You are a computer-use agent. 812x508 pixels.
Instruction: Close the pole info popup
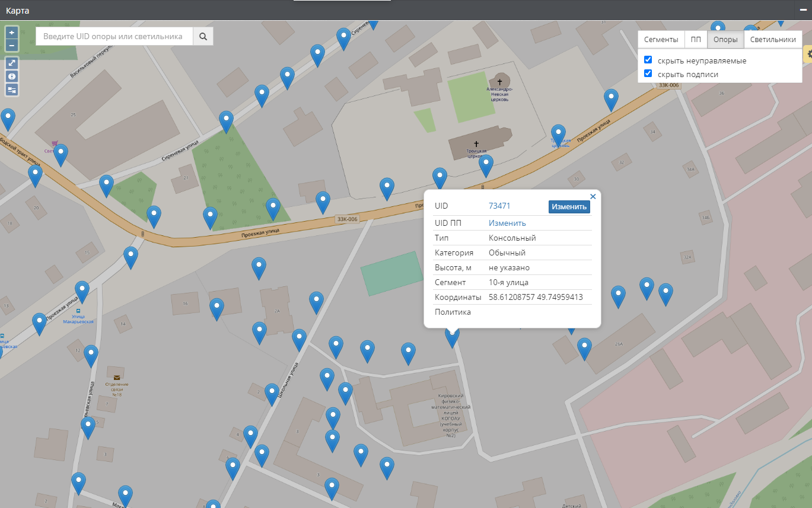[x=593, y=197]
